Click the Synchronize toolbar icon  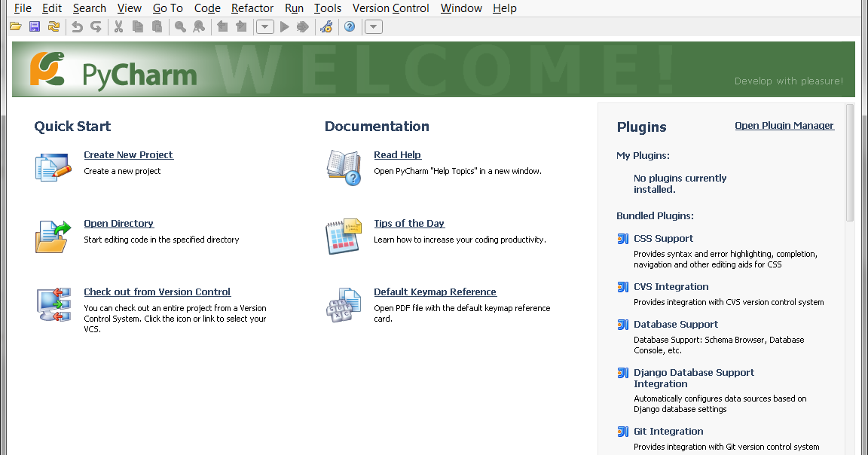53,26
